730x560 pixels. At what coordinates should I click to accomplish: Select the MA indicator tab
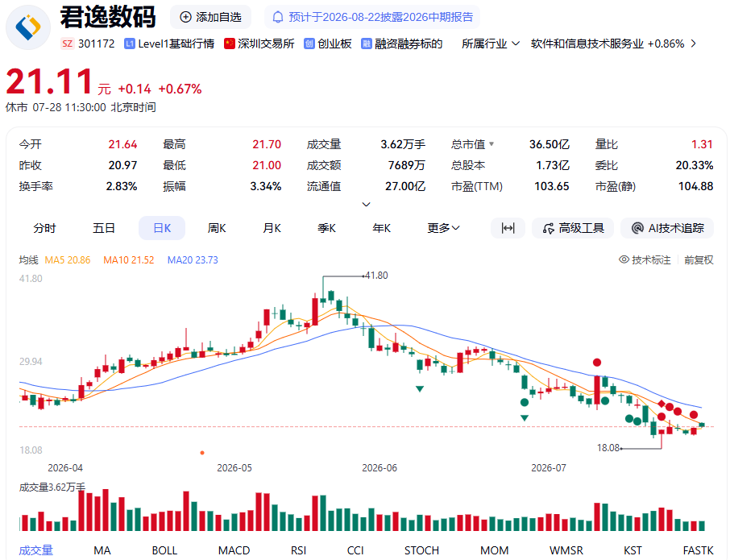[x=102, y=550]
